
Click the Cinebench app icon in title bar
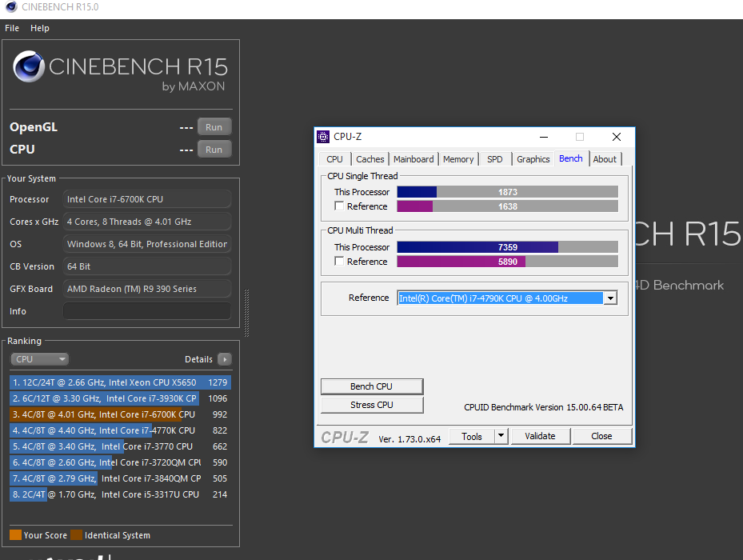11,6
